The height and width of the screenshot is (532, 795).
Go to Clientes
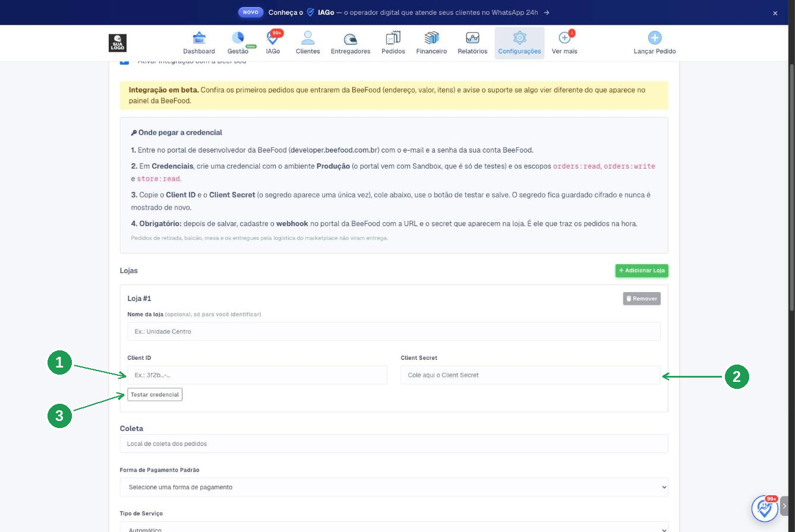(x=308, y=43)
